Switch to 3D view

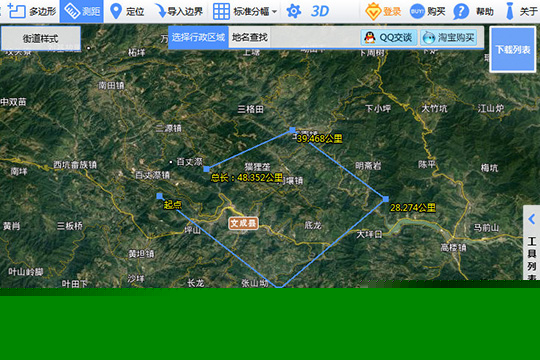point(320,11)
